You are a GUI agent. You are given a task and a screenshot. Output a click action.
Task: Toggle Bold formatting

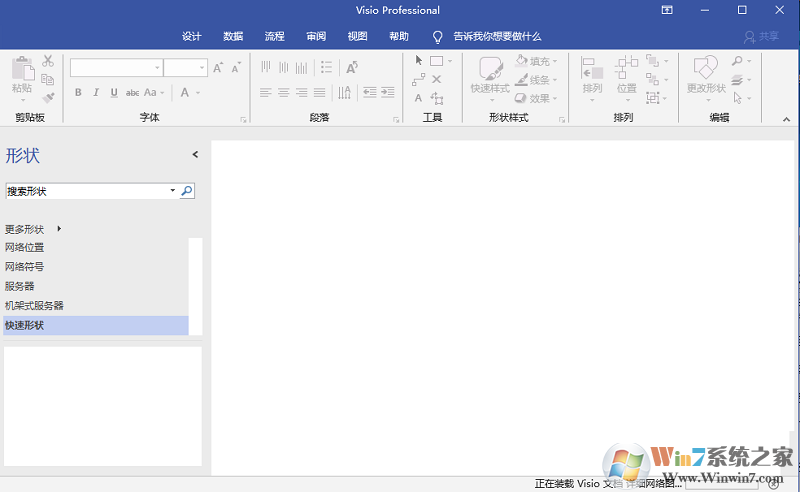(x=78, y=93)
